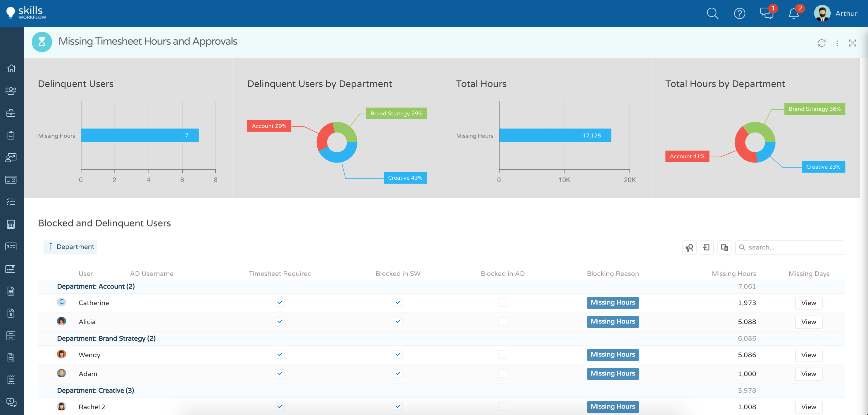Click the Creative 43% chart label
Image resolution: width=868 pixels, height=415 pixels.
pos(405,178)
